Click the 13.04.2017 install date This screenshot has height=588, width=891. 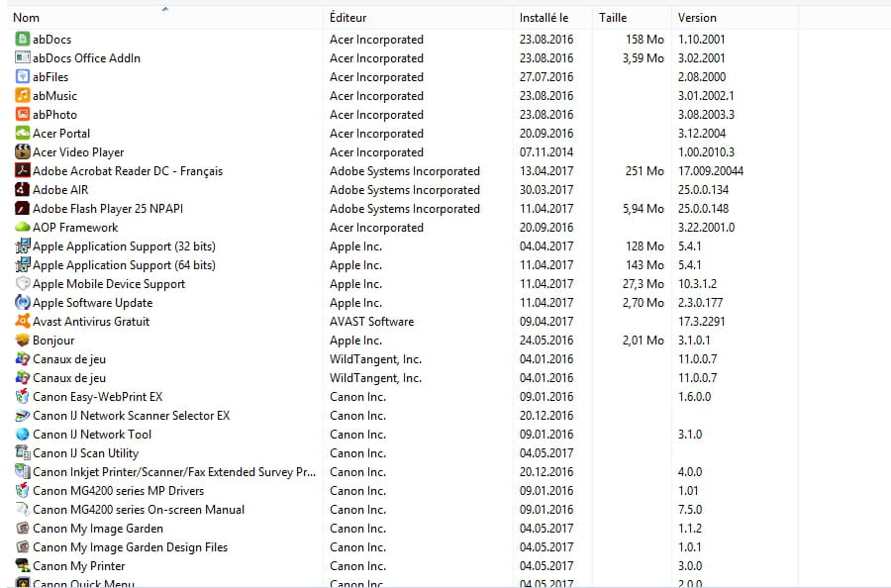pyautogui.click(x=546, y=171)
